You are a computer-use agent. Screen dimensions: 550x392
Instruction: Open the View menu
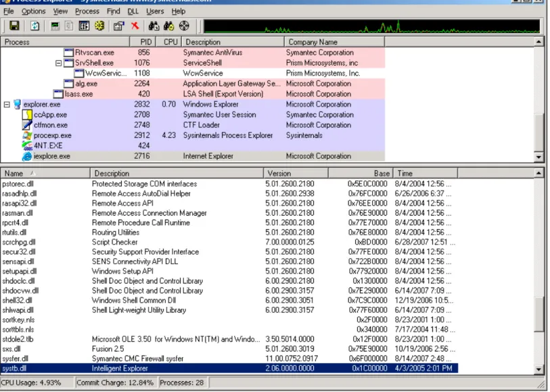tap(60, 11)
